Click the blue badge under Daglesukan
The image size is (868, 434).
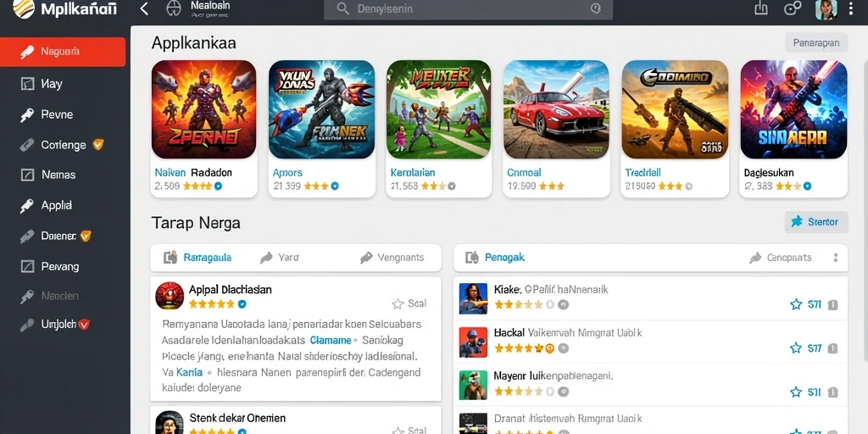coord(807,186)
